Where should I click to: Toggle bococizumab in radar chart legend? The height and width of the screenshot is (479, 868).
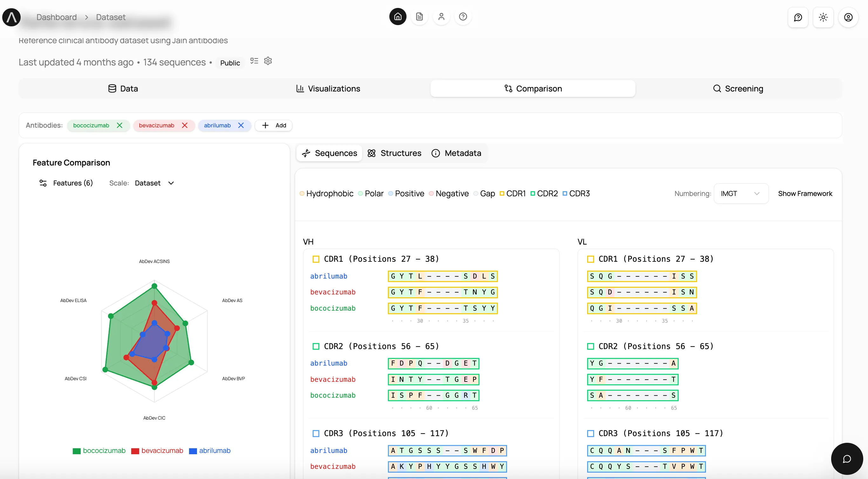99,451
